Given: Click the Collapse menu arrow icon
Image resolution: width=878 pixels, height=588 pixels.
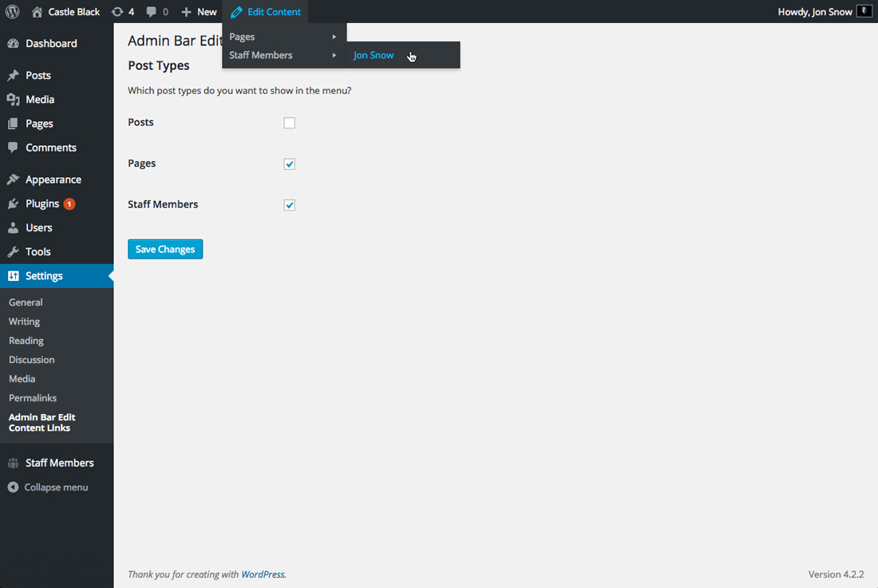Looking at the screenshot, I should 13,487.
